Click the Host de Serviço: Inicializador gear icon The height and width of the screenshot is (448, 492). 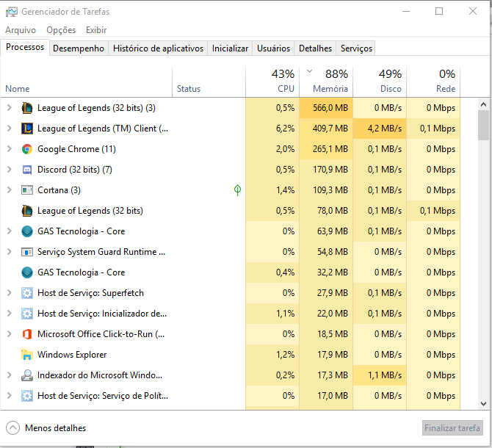[x=27, y=314]
